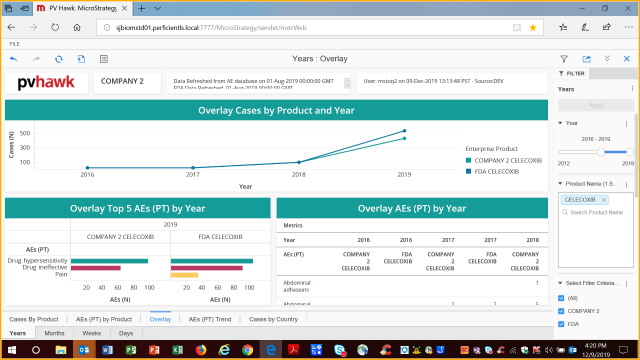The width and height of the screenshot is (640, 360).
Task: Uncheck the COMPANY 2 filter checkbox
Action: (x=561, y=311)
